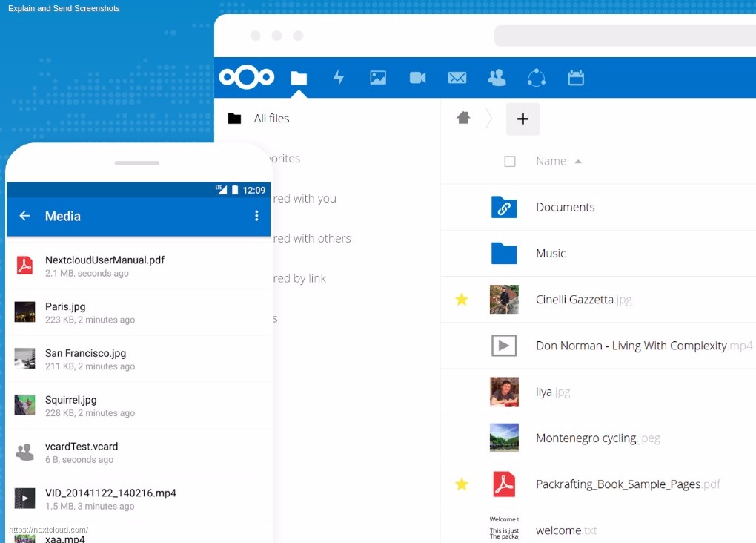Click the Nextcloud logo icon
756x543 pixels.
[x=247, y=77]
